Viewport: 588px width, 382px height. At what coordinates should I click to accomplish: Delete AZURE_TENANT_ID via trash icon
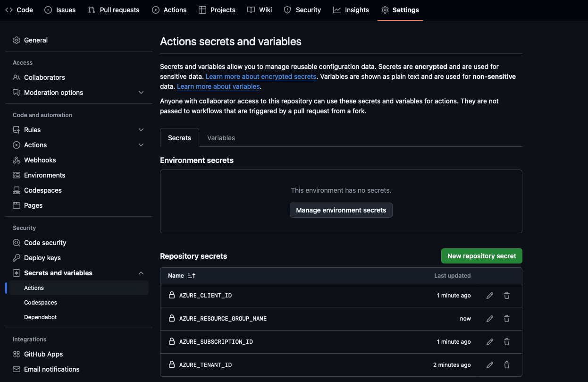(x=506, y=365)
